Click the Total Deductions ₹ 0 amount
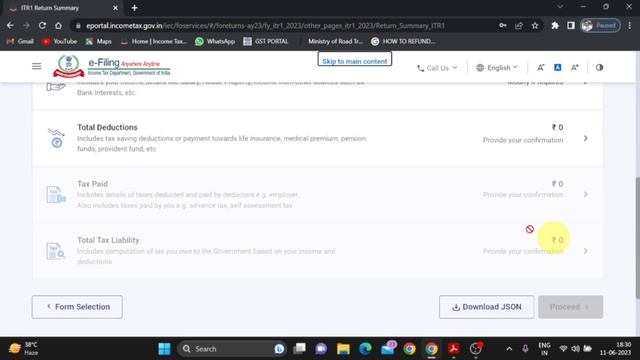The width and height of the screenshot is (640, 360). tap(558, 127)
